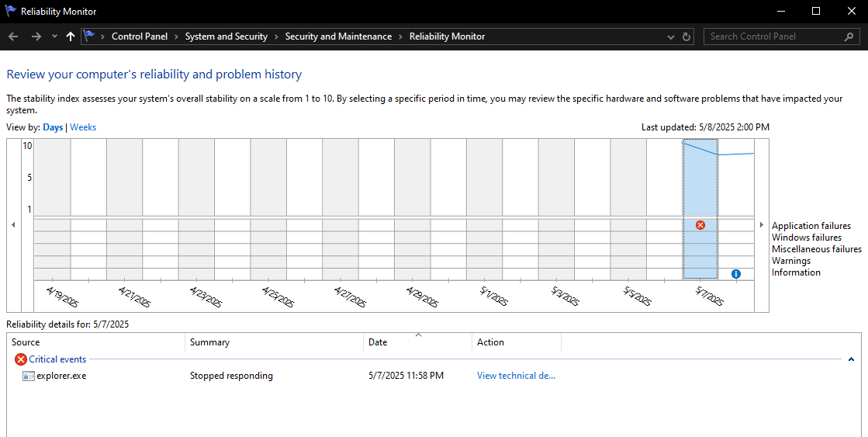Navigate to System and Security breadcrumb
This screenshot has height=437, width=868.
tap(226, 36)
